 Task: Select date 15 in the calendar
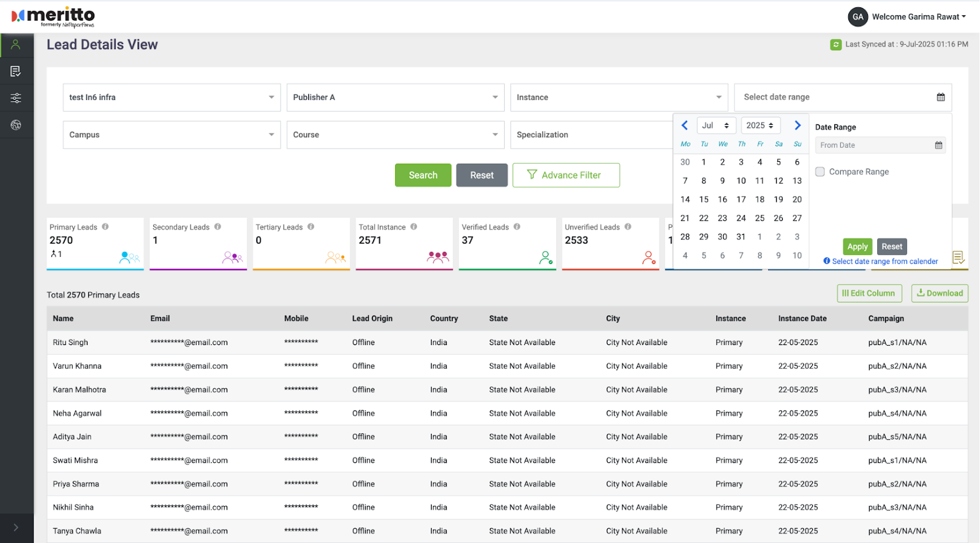coord(704,200)
